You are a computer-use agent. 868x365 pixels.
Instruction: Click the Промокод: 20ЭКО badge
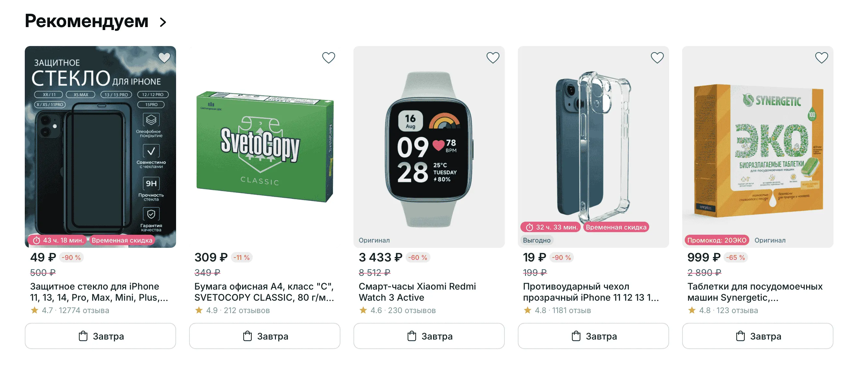[x=717, y=240]
